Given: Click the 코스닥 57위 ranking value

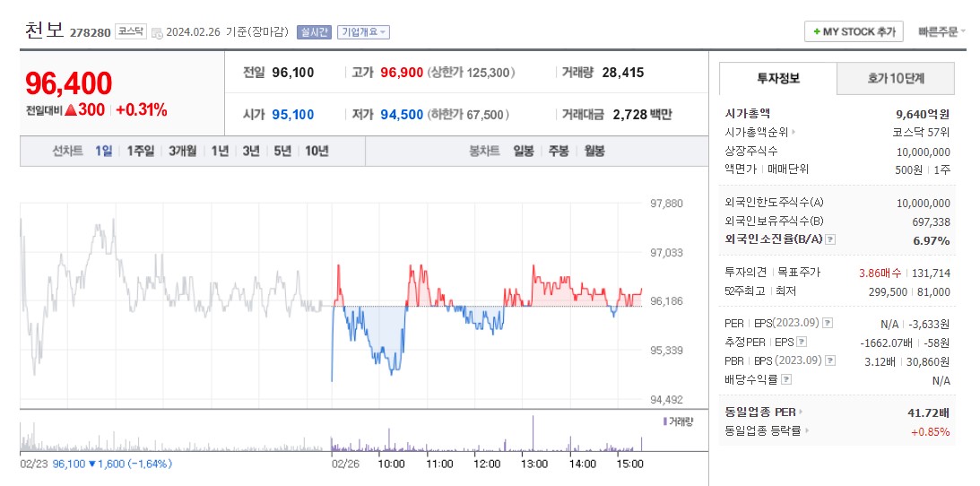Looking at the screenshot, I should coord(921,132).
